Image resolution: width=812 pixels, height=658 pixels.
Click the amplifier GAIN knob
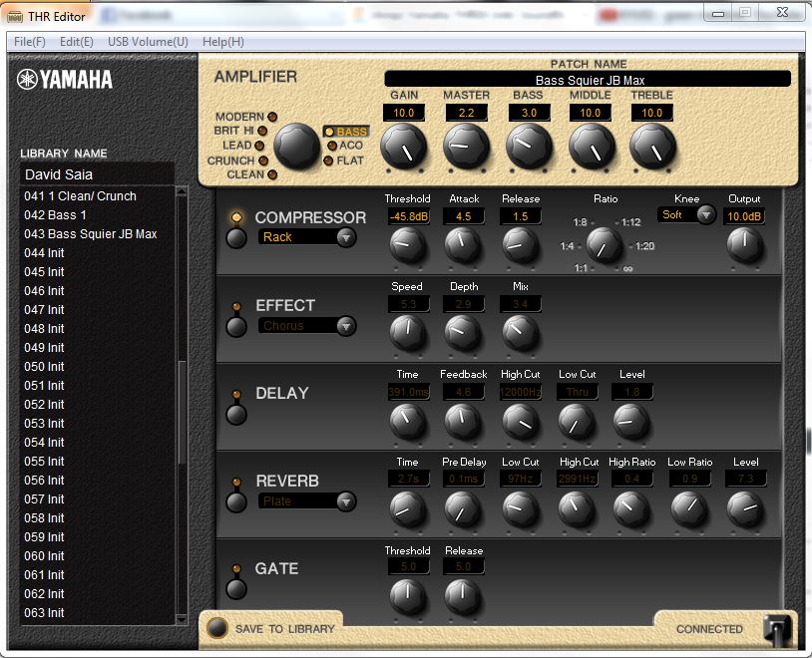click(404, 149)
